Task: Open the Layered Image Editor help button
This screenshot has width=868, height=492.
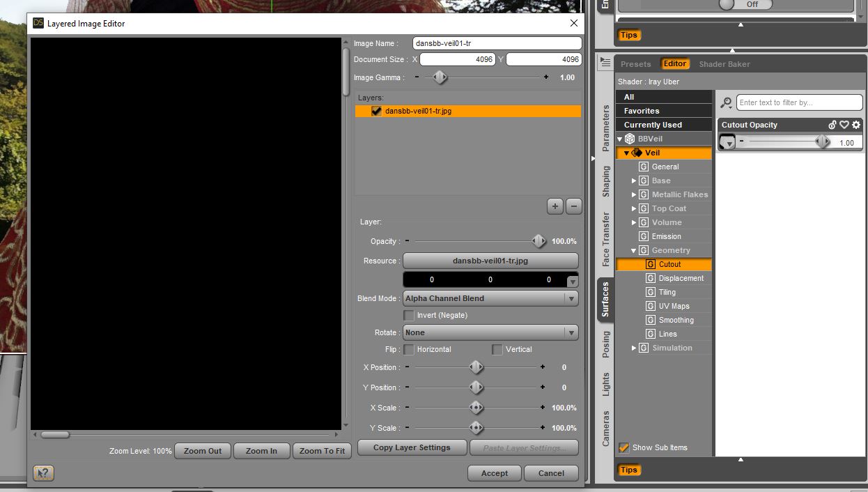Action: (43, 473)
